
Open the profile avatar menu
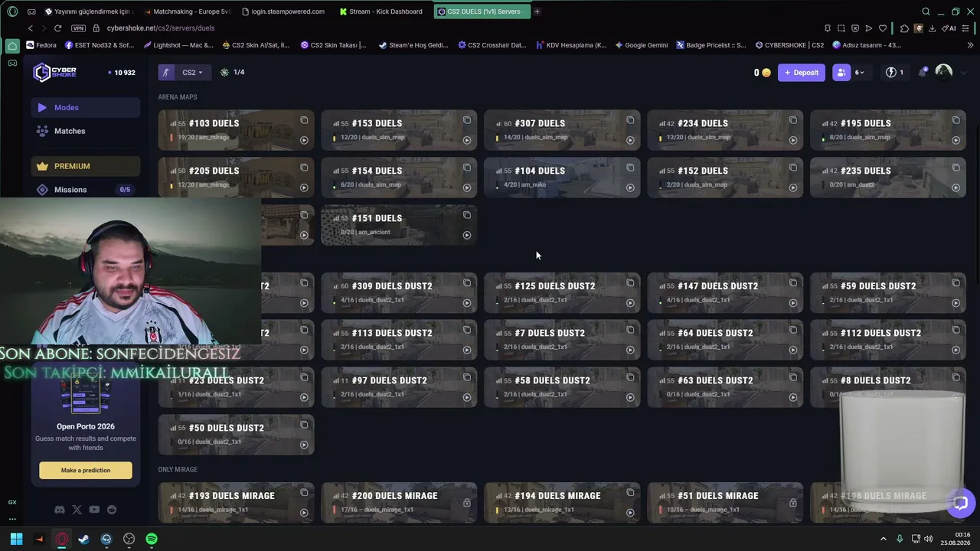(943, 72)
